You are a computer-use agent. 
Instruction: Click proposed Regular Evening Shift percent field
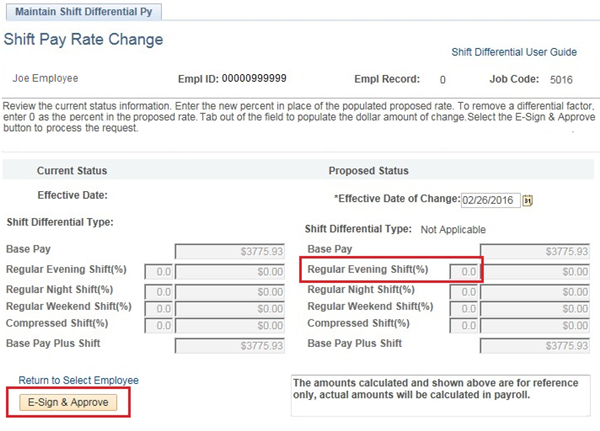pos(465,270)
